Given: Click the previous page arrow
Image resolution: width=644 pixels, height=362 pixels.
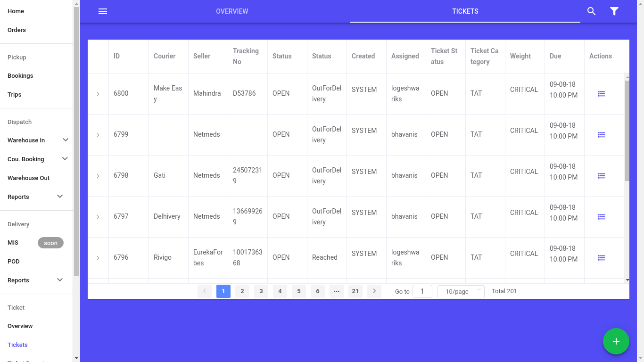Looking at the screenshot, I should coord(205,291).
